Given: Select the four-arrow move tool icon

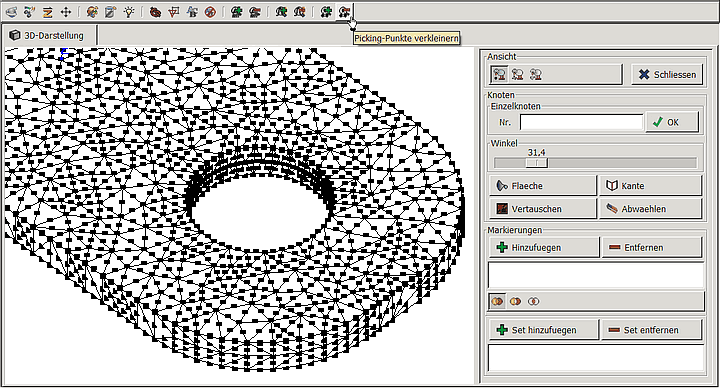Looking at the screenshot, I should click(x=66, y=12).
